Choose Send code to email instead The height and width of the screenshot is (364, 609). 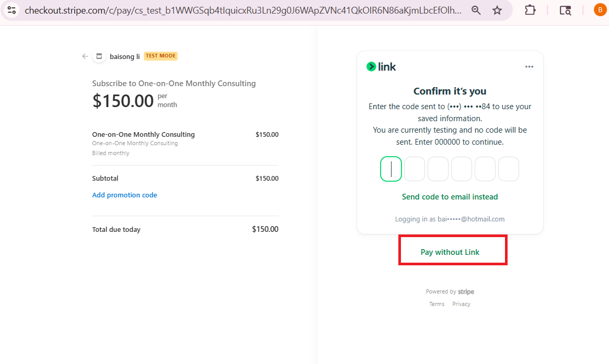pyautogui.click(x=450, y=197)
